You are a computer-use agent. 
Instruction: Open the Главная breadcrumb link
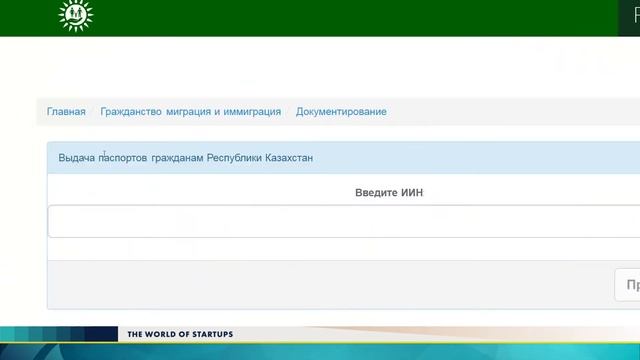point(66,111)
